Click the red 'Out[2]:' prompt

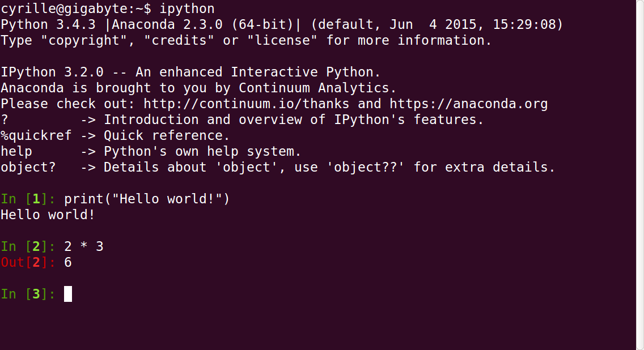pyautogui.click(x=28, y=263)
